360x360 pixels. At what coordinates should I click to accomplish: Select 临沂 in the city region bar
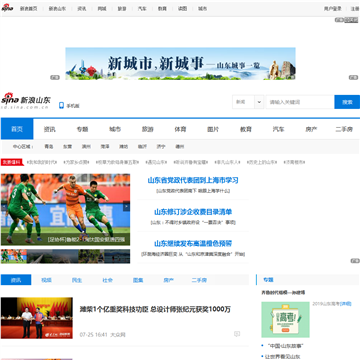142,146
